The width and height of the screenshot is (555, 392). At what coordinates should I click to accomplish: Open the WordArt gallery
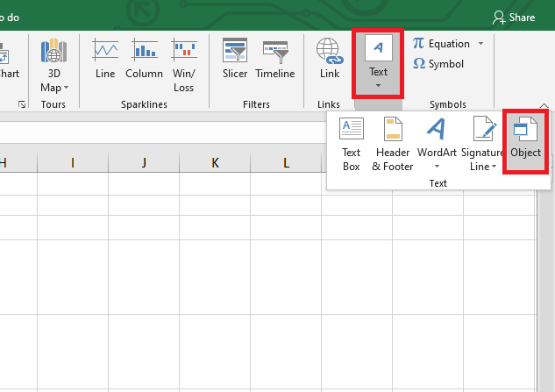pyautogui.click(x=437, y=144)
